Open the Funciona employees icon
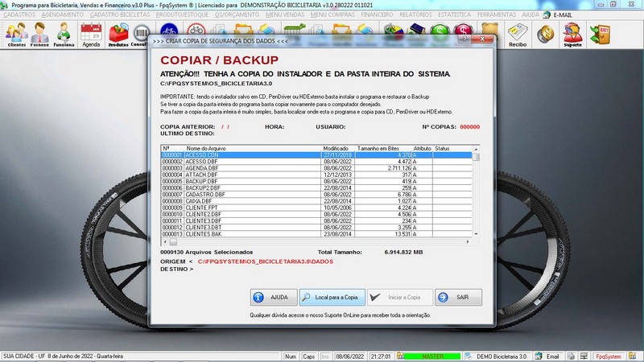644x362 pixels. (64, 35)
